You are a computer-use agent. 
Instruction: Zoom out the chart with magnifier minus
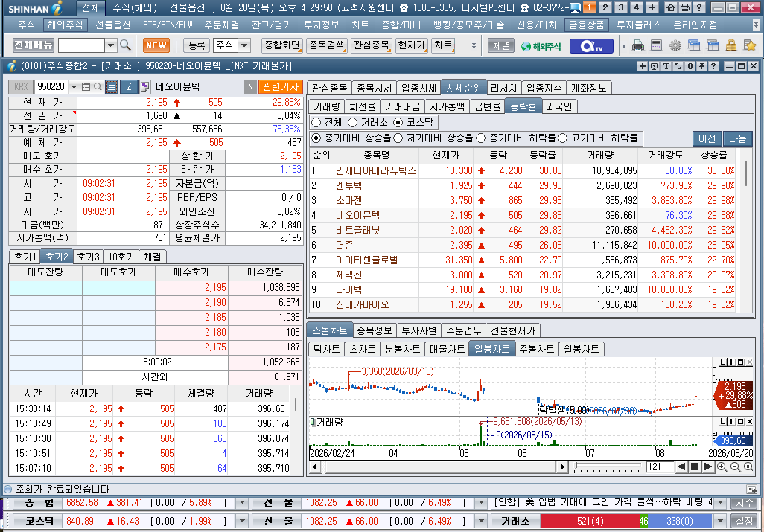tap(735, 467)
